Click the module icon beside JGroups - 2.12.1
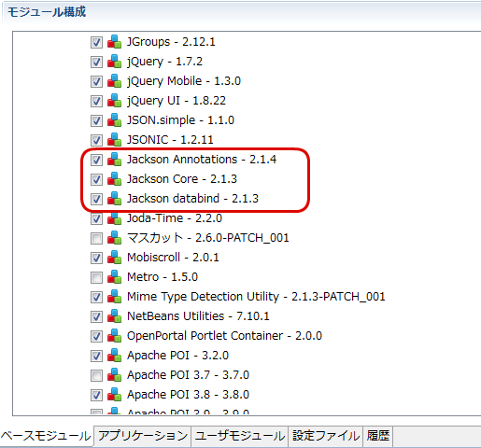Image resolution: width=481 pixels, height=448 pixels. [114, 42]
